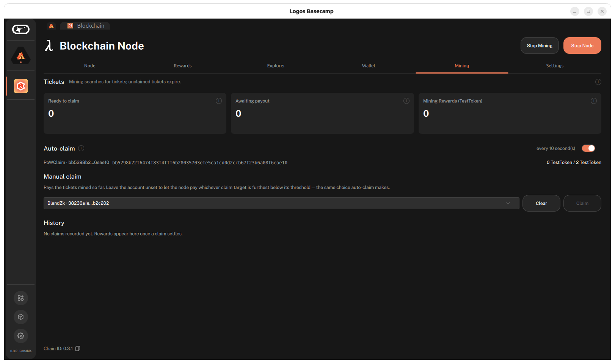Click the Auto-claim info icon
Image resolution: width=615 pixels, height=364 pixels.
coord(81,148)
